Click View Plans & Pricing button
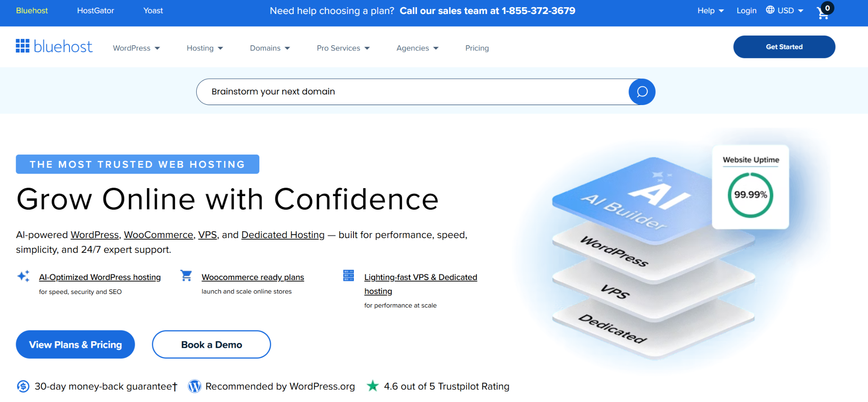 (x=75, y=344)
